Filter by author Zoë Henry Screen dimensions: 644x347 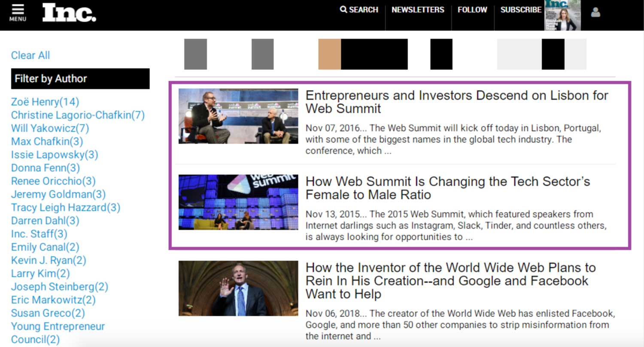45,102
